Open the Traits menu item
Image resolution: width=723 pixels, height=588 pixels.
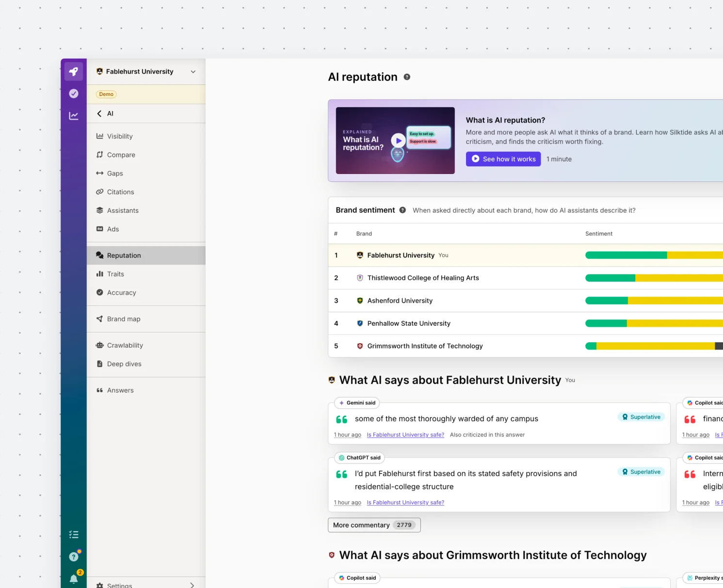pyautogui.click(x=146, y=274)
